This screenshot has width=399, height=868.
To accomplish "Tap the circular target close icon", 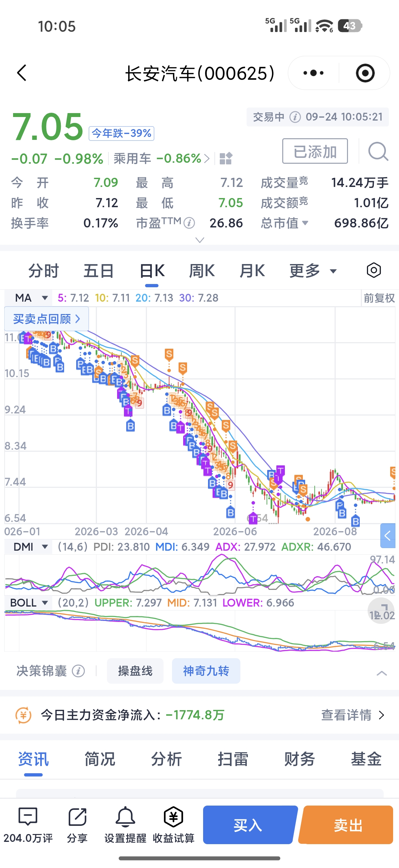I will (365, 73).
